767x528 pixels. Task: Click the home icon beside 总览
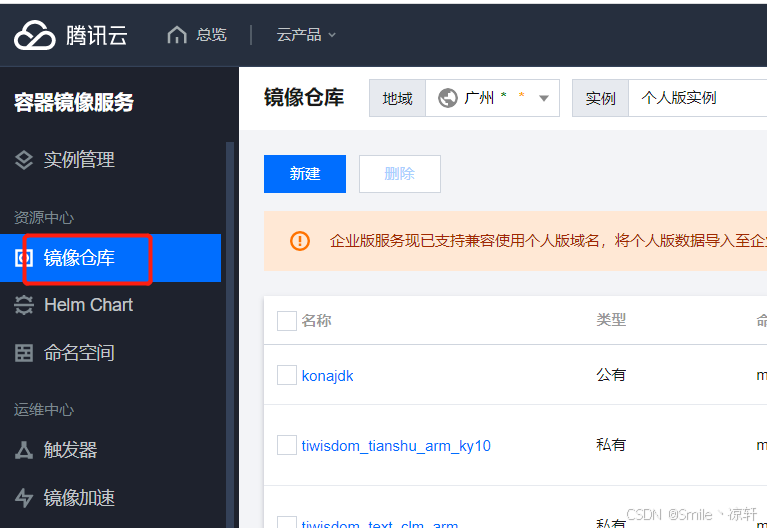(177, 35)
